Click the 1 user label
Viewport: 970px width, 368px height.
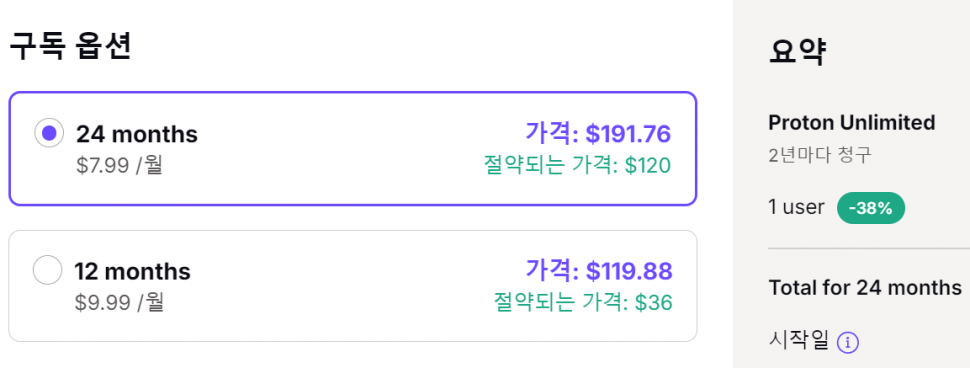click(x=796, y=207)
